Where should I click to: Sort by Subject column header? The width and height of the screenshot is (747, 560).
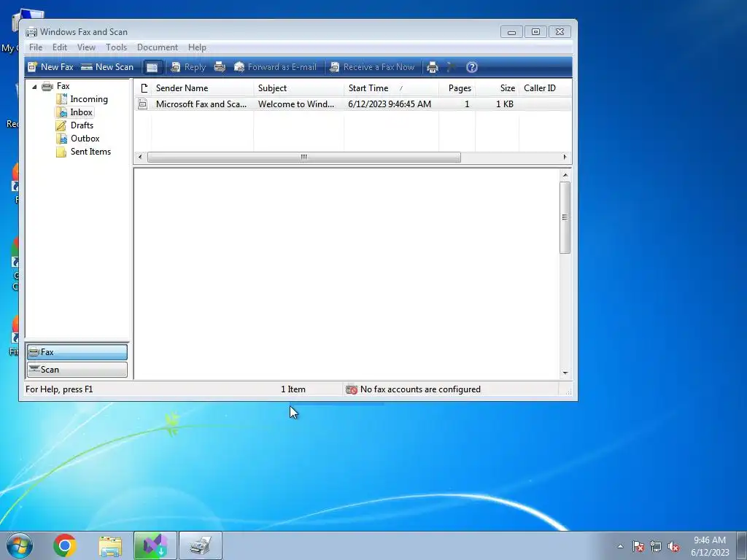[x=298, y=88]
